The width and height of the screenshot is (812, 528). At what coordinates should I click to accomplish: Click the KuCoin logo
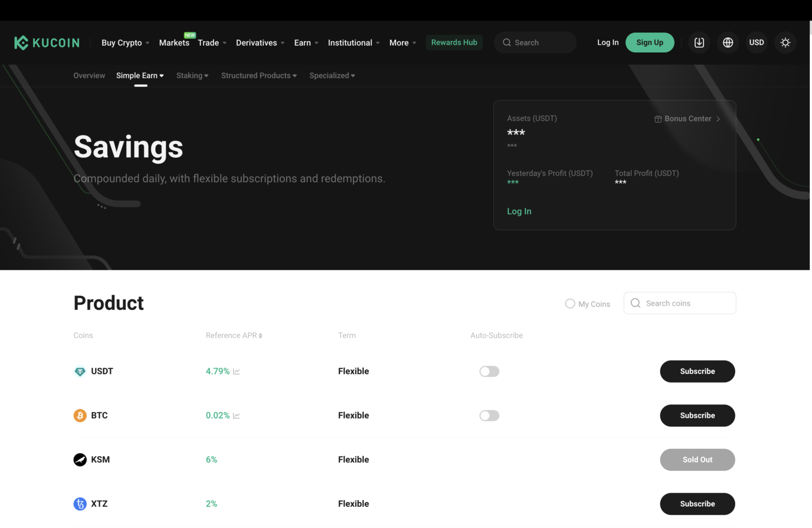[x=47, y=42]
